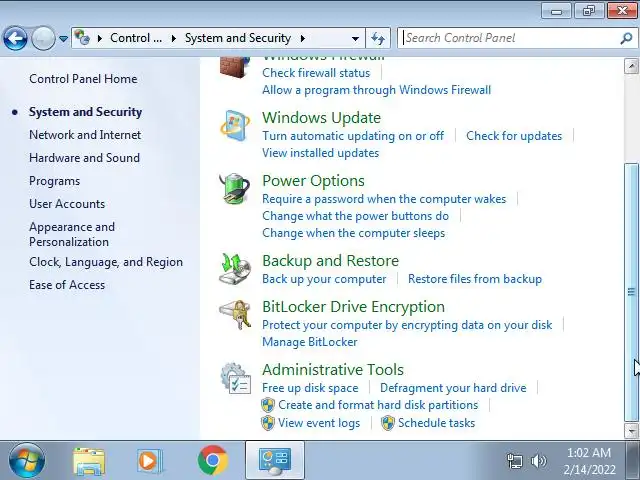Select Ease of Access category
This screenshot has height=480, width=640.
pyautogui.click(x=67, y=285)
